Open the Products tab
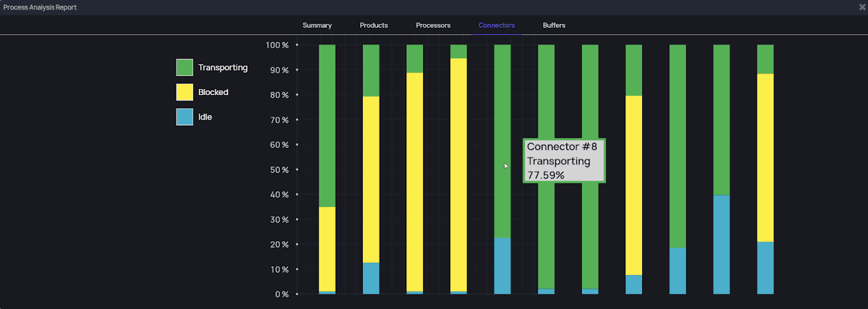This screenshot has height=309, width=868. pyautogui.click(x=374, y=25)
